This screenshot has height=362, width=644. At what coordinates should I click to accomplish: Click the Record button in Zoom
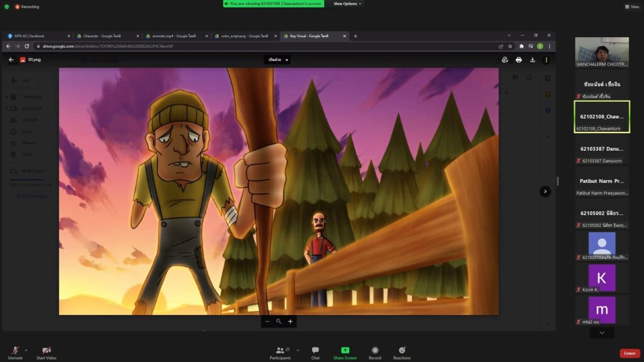coord(375,351)
